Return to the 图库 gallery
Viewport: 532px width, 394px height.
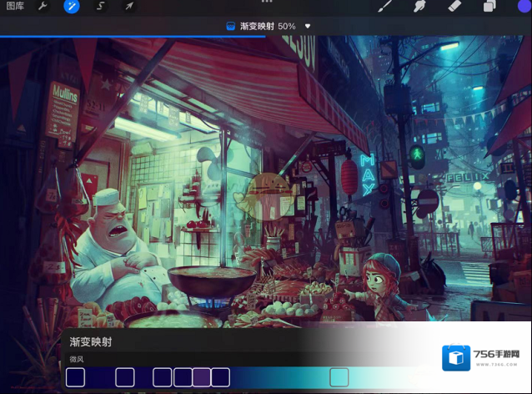[15, 7]
